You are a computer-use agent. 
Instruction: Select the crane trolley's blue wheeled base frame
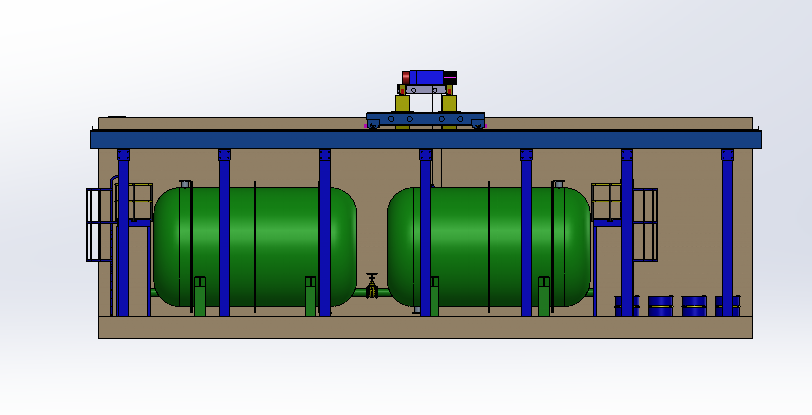[425, 119]
